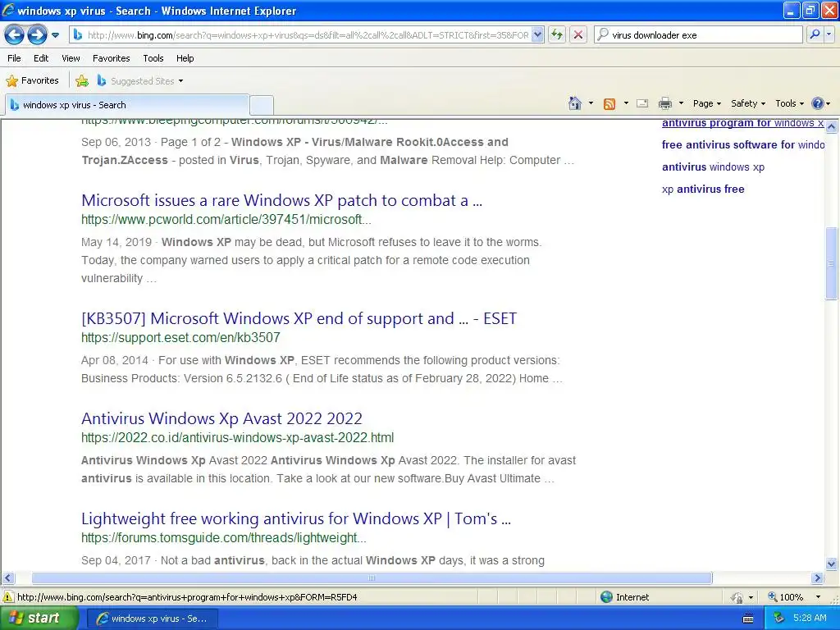This screenshot has width=840, height=630.
Task: Click the Windows start button
Action: tap(39, 619)
